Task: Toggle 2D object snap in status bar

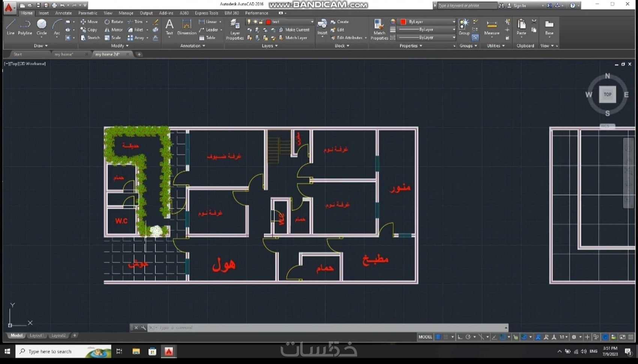Action: pos(503,337)
